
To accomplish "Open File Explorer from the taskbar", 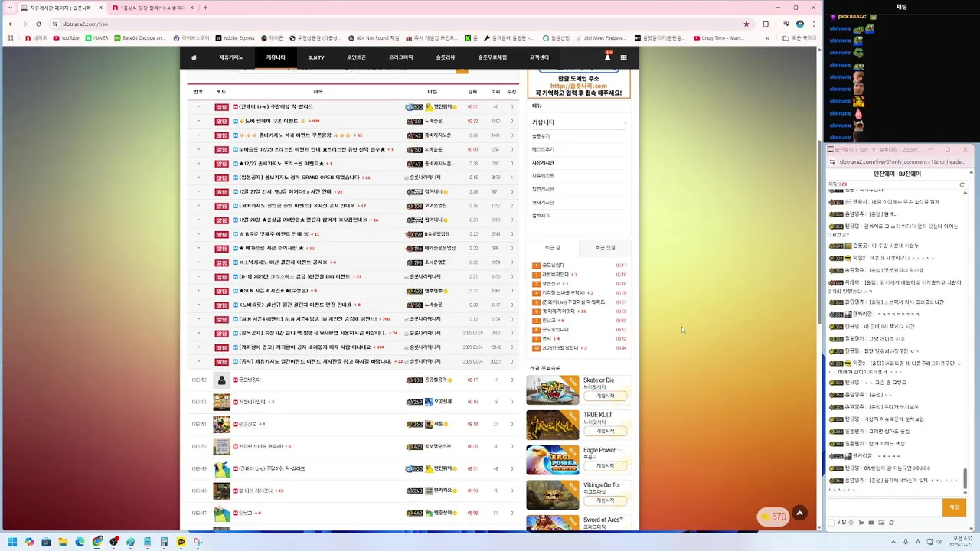I will click(63, 542).
